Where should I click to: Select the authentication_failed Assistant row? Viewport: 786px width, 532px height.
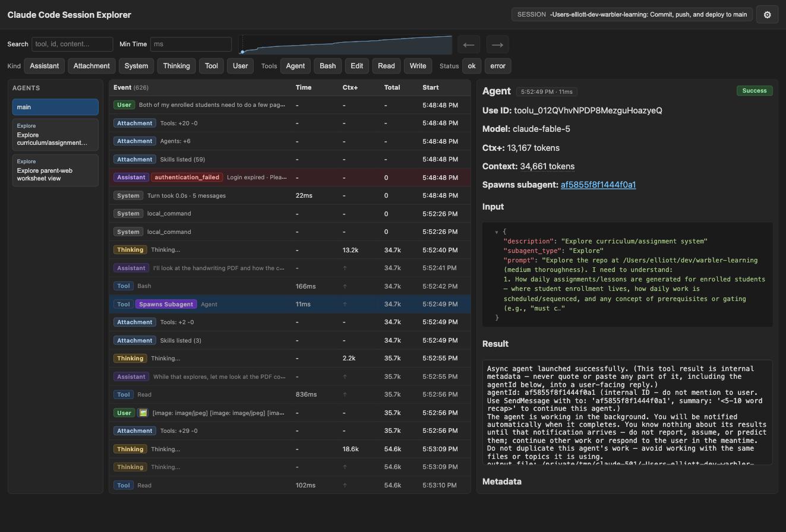click(x=289, y=178)
